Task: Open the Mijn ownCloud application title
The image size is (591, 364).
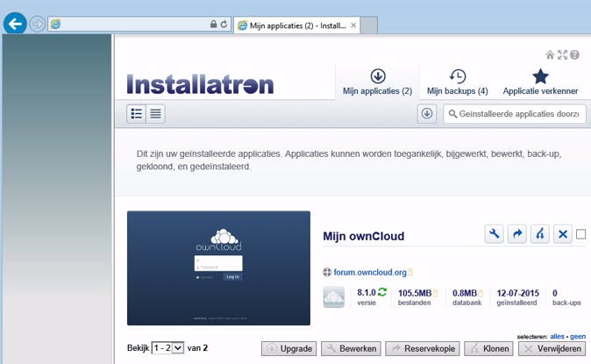Action: (363, 236)
